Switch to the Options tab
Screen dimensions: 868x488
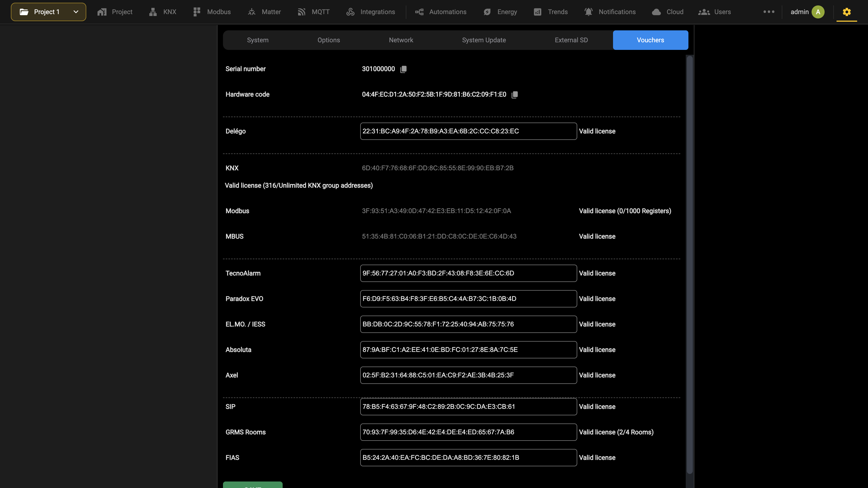coord(328,40)
